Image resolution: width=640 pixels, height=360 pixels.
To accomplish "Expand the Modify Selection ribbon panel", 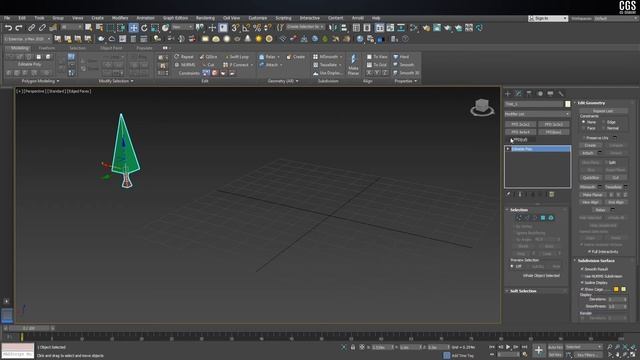I will pos(116,81).
